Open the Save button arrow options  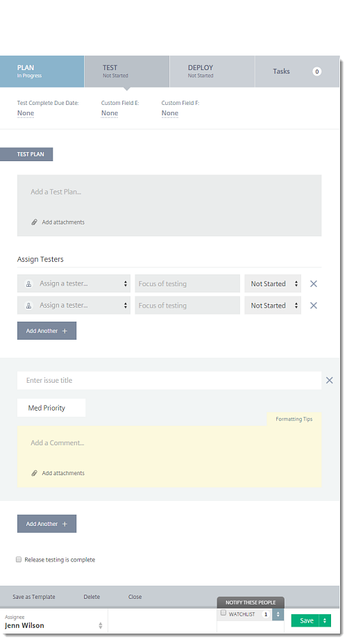tap(325, 620)
